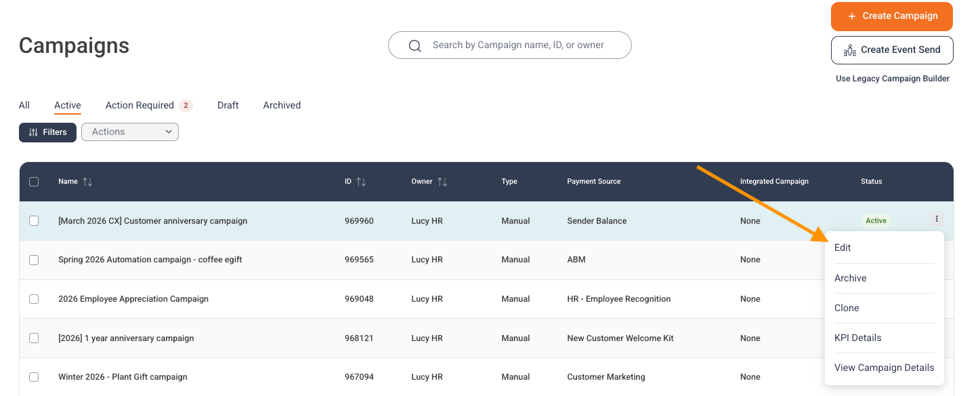Tick the Winter 2026 Plant Gift checkbox
Image resolution: width=980 pixels, height=396 pixels.
tap(34, 377)
